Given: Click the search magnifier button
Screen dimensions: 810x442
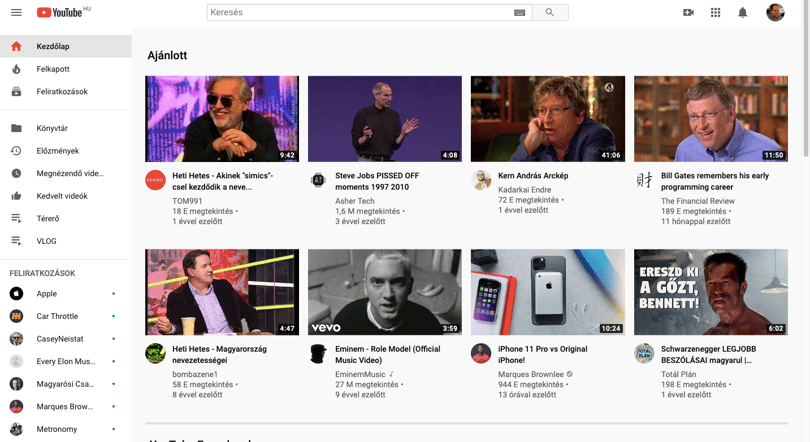Looking at the screenshot, I should (x=550, y=12).
